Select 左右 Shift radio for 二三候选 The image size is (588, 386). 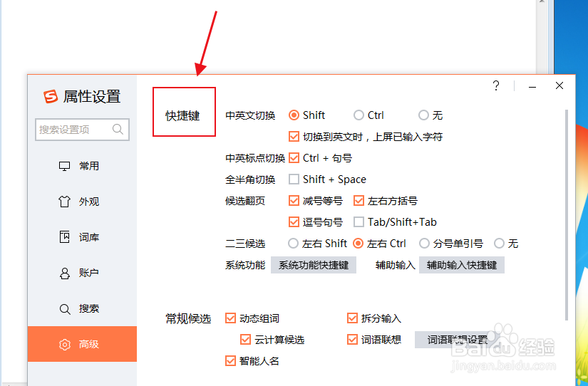pyautogui.click(x=293, y=244)
